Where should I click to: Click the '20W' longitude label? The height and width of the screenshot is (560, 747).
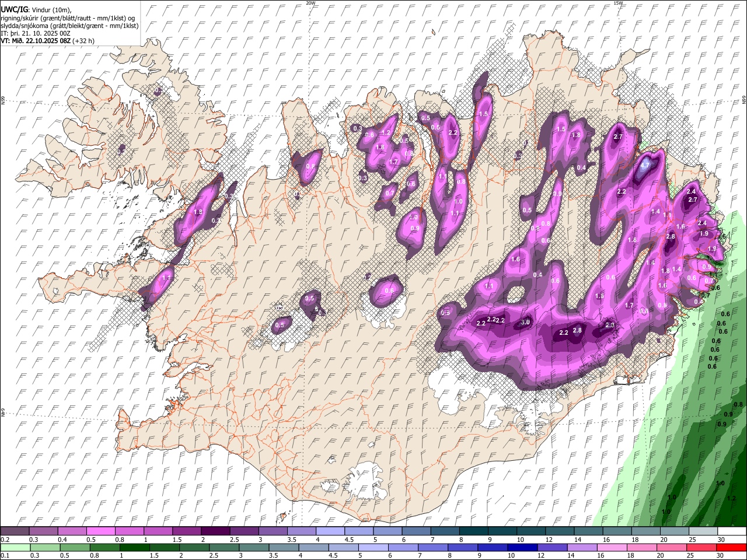click(x=310, y=3)
